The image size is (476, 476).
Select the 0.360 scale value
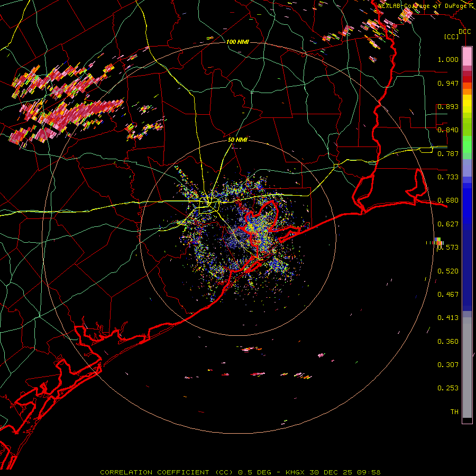click(x=448, y=342)
